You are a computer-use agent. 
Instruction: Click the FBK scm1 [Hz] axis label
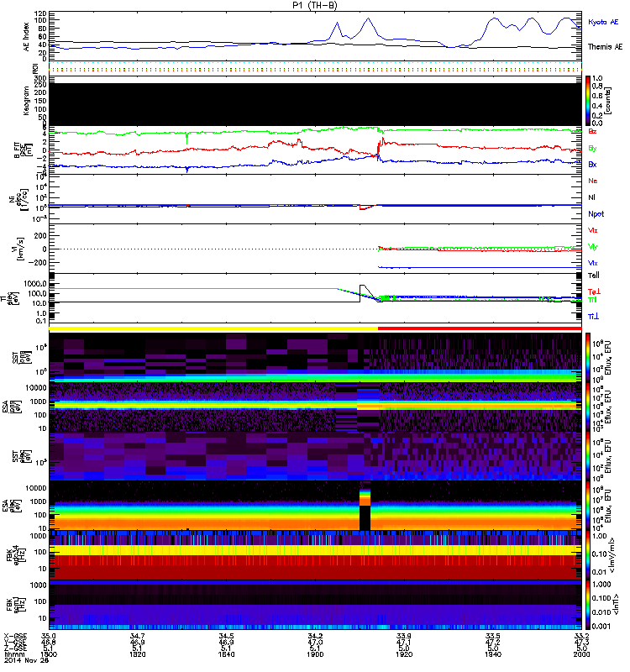pos(15,605)
